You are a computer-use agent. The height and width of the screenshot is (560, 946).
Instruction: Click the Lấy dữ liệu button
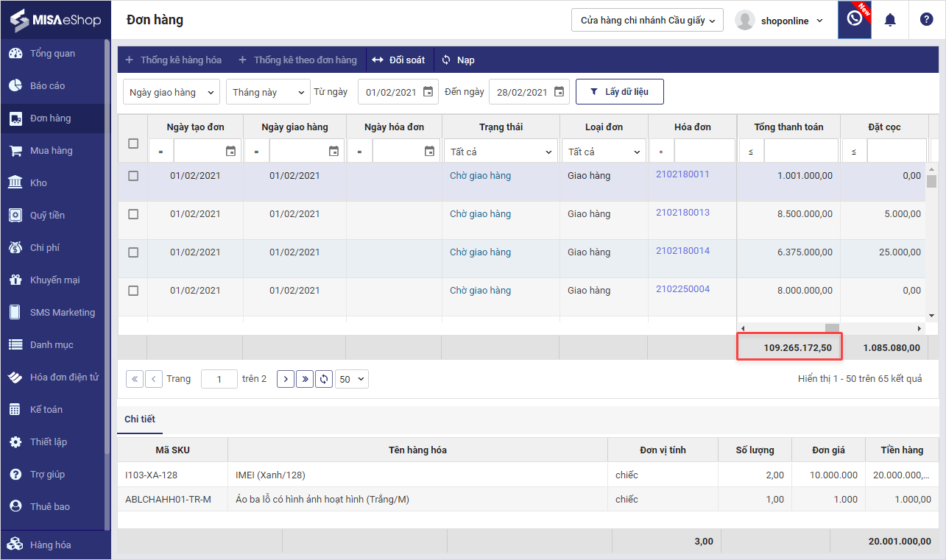tap(620, 92)
